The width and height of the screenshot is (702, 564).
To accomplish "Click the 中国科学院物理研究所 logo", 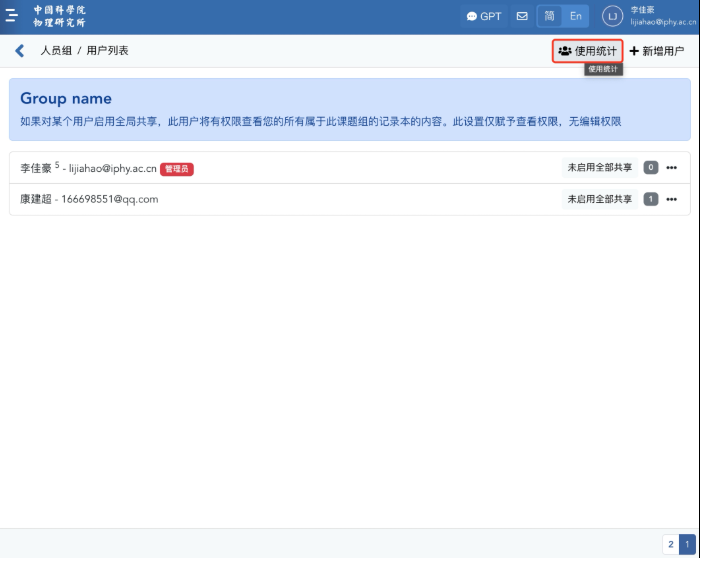I will 60,16.
